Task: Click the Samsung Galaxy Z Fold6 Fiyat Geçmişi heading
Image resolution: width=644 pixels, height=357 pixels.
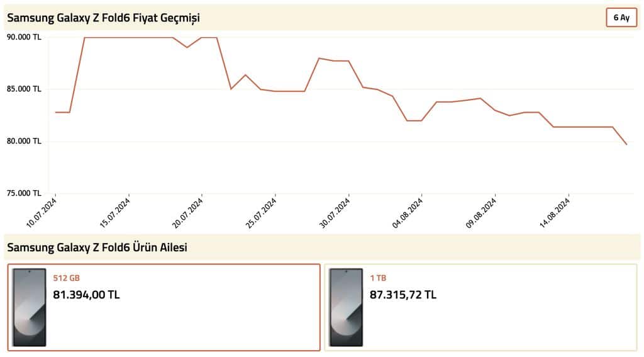Action: (x=104, y=18)
